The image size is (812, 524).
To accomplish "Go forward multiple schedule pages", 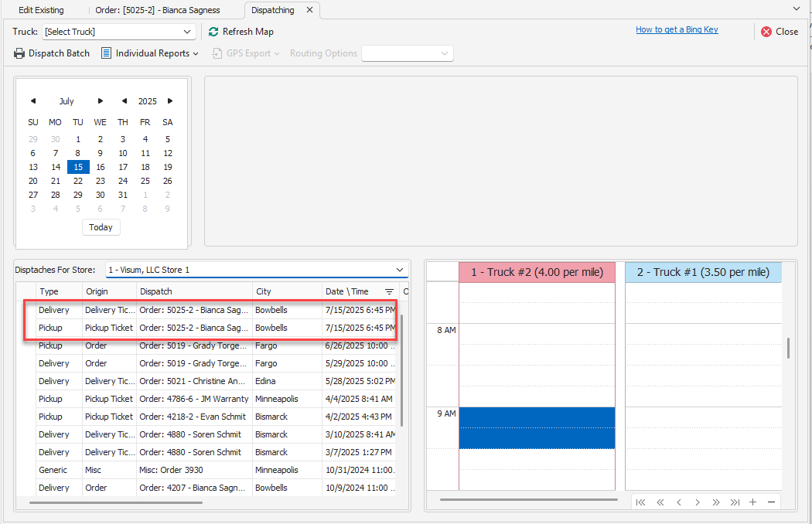I will click(716, 502).
